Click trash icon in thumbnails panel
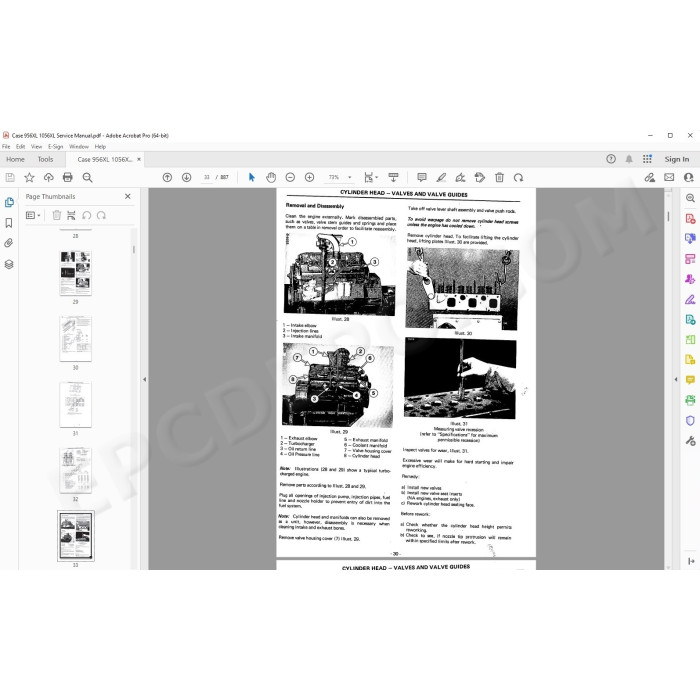700x700 pixels. (x=57, y=216)
